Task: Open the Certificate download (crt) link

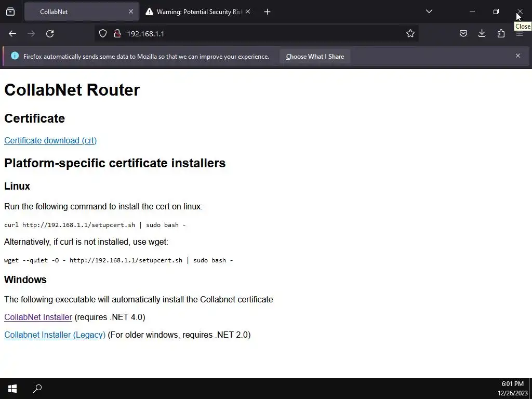Action: click(x=50, y=140)
